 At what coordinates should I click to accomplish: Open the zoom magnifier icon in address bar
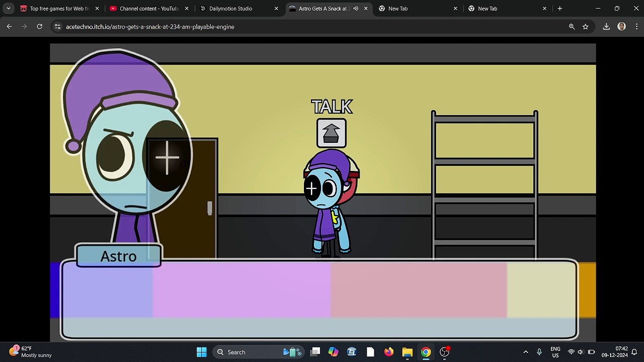point(572,27)
